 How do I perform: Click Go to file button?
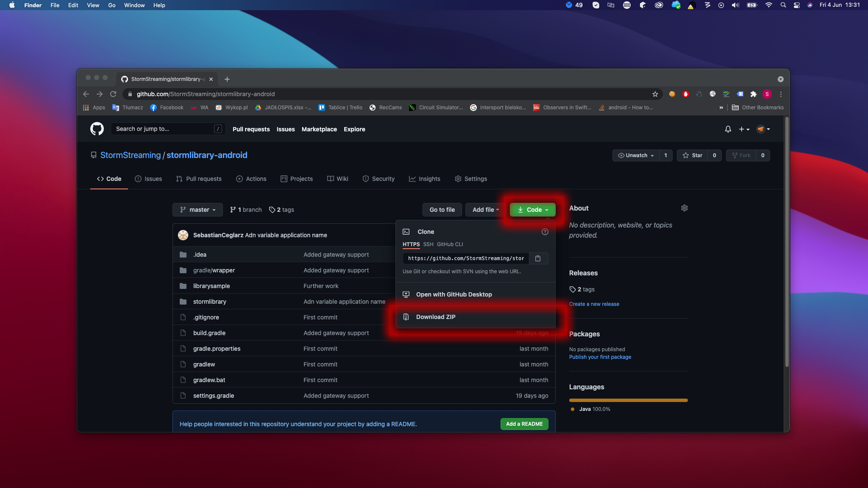point(442,210)
